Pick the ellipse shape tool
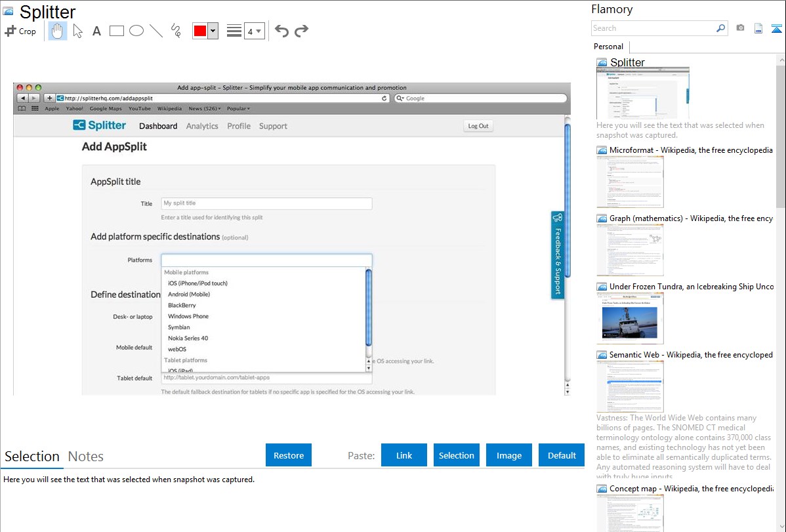The image size is (786, 532). coord(136,31)
